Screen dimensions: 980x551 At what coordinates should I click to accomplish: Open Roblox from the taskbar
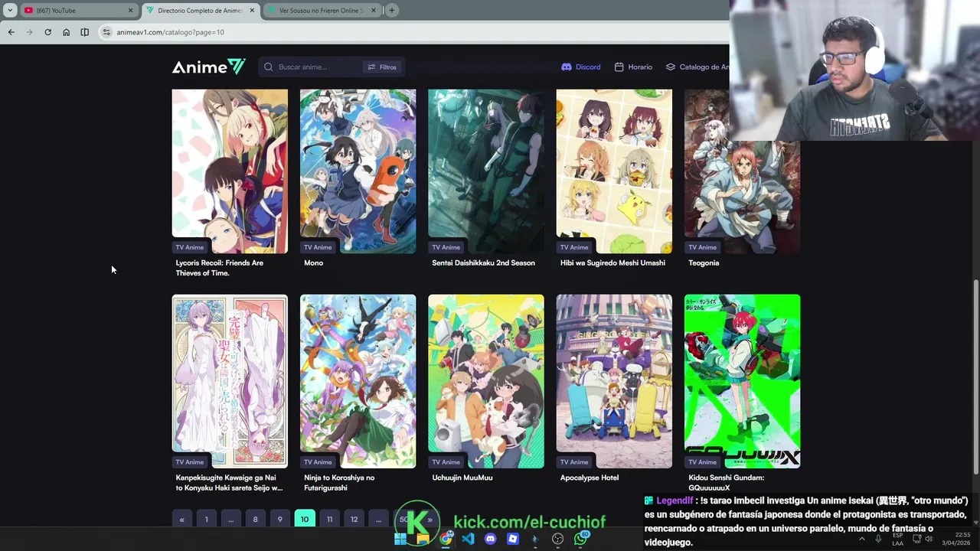click(x=513, y=539)
